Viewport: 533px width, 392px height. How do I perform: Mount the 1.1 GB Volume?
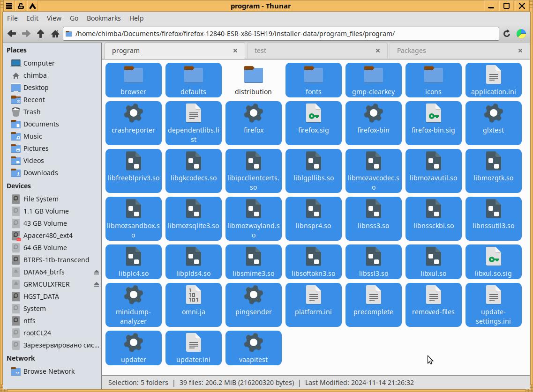pyautogui.click(x=52, y=211)
